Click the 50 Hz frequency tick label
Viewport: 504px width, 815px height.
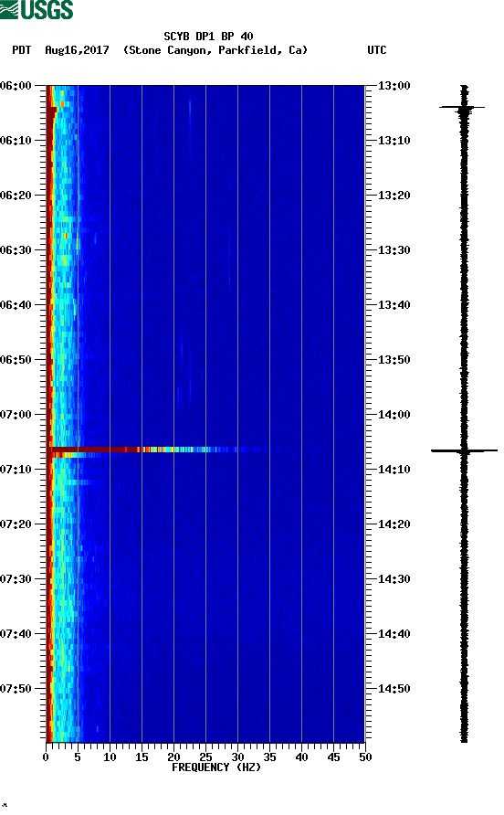pos(365,757)
